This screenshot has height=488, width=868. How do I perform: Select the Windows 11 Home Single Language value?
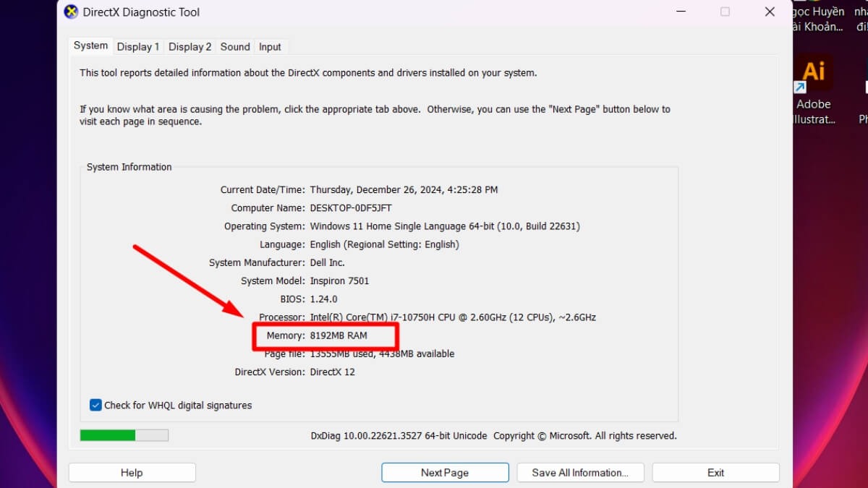[x=445, y=226]
